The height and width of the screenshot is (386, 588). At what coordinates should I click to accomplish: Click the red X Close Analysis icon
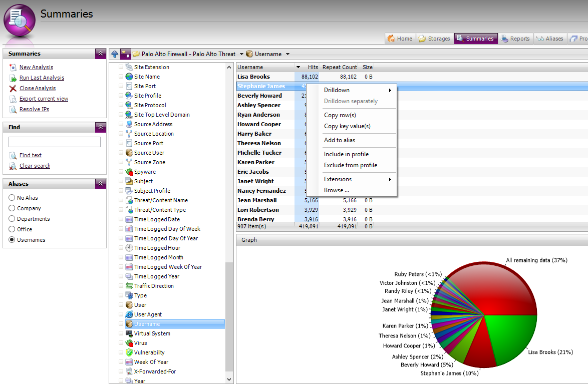pos(13,88)
